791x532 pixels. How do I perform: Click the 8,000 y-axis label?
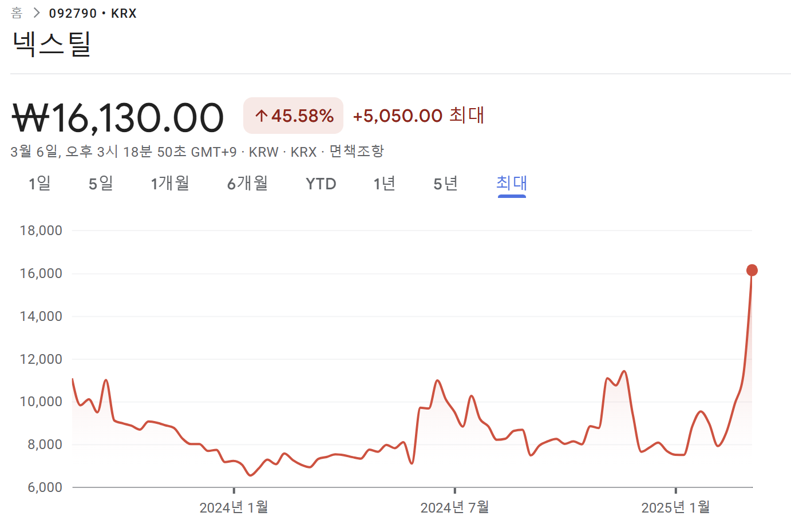[45, 444]
